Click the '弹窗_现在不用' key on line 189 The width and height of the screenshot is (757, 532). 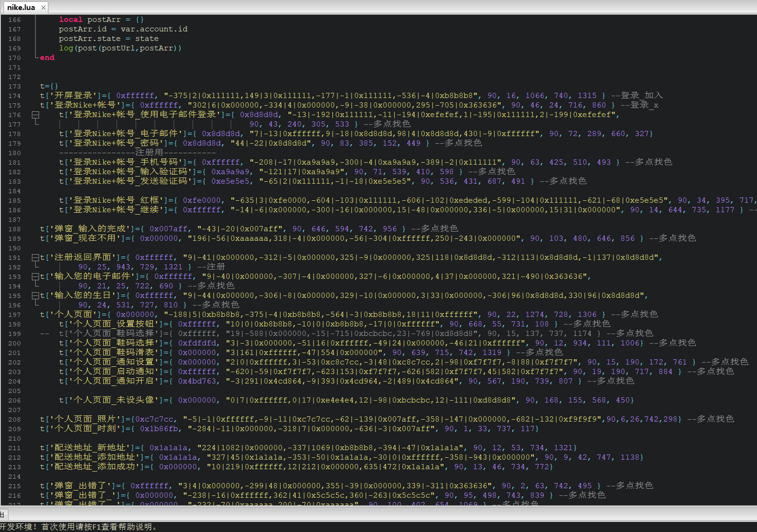[x=85, y=238]
